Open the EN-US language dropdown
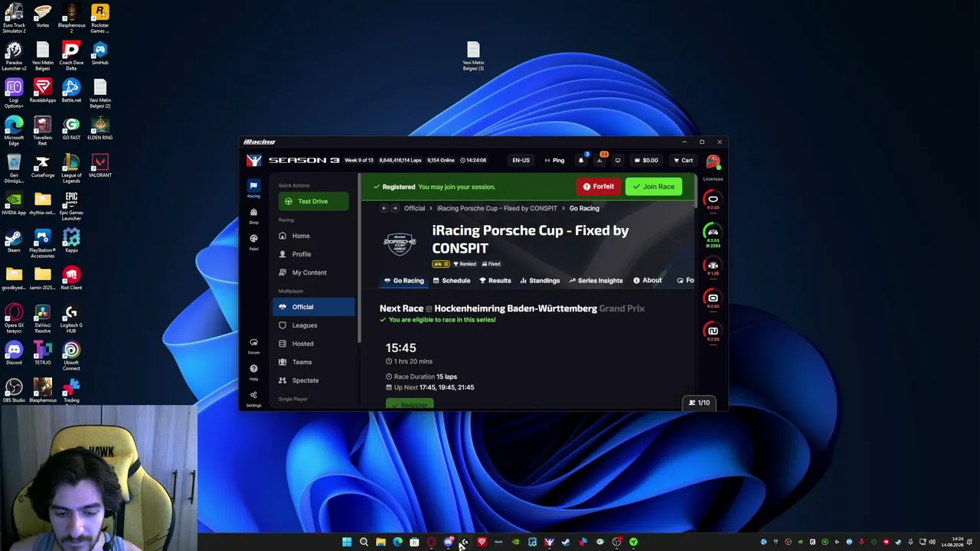The width and height of the screenshot is (980, 551). tap(521, 161)
